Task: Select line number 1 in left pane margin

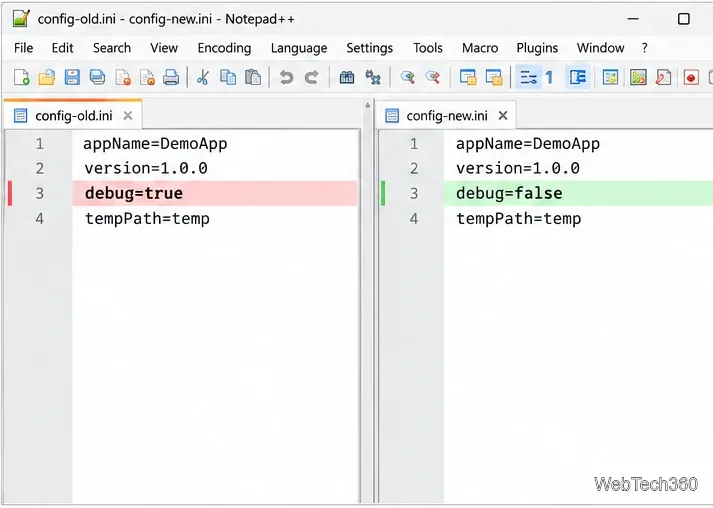Action: point(40,144)
